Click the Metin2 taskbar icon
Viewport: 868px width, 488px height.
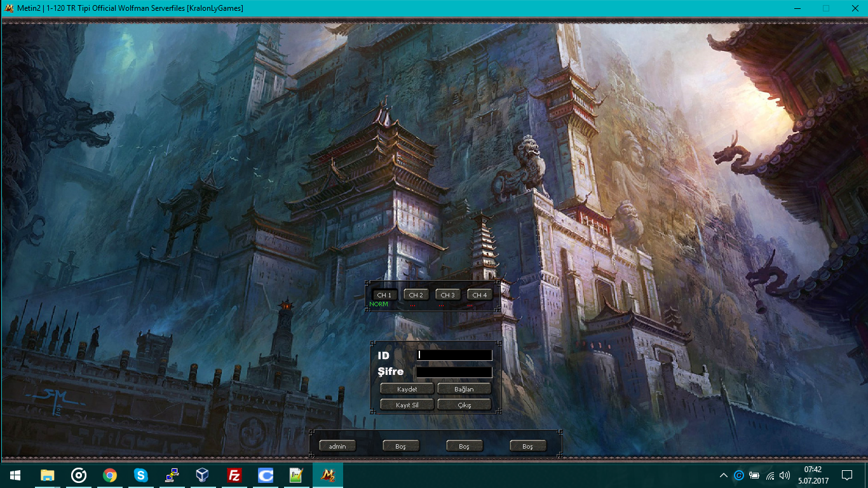point(328,475)
